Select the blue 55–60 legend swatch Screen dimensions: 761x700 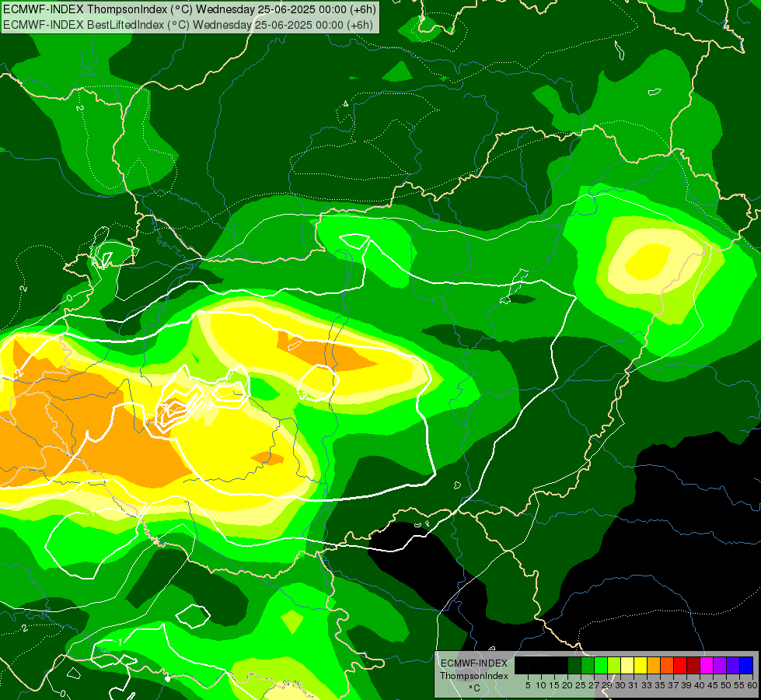coord(746,665)
